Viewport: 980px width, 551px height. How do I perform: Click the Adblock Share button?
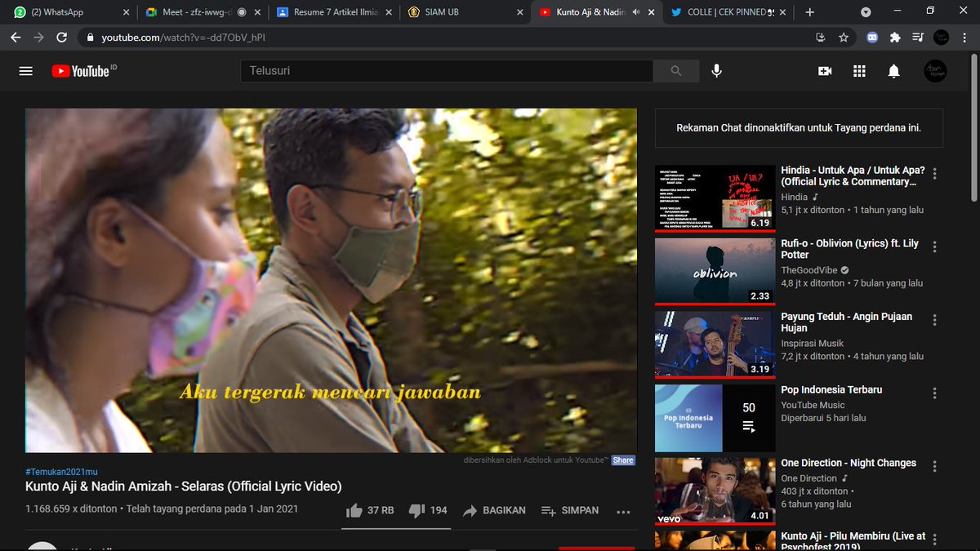pos(623,460)
